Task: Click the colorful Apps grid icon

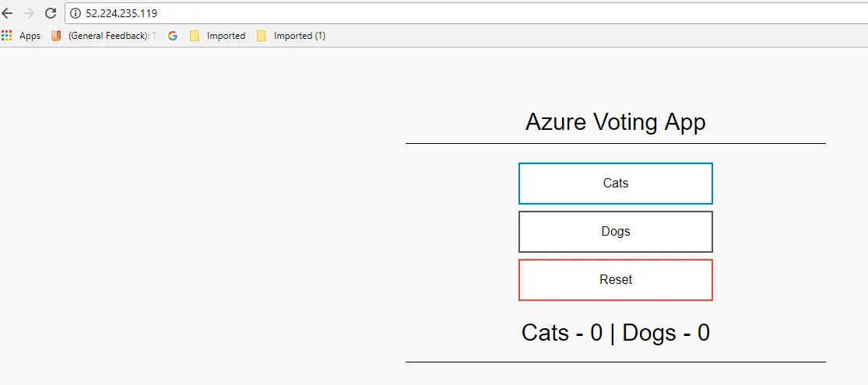Action: point(7,36)
